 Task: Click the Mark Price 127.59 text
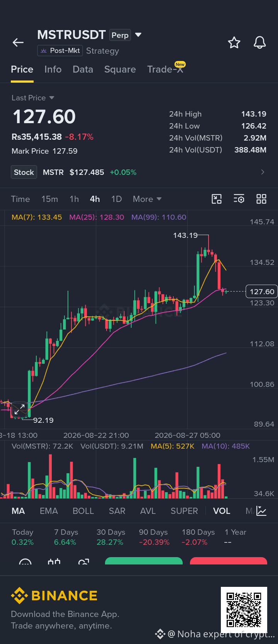[x=44, y=151]
